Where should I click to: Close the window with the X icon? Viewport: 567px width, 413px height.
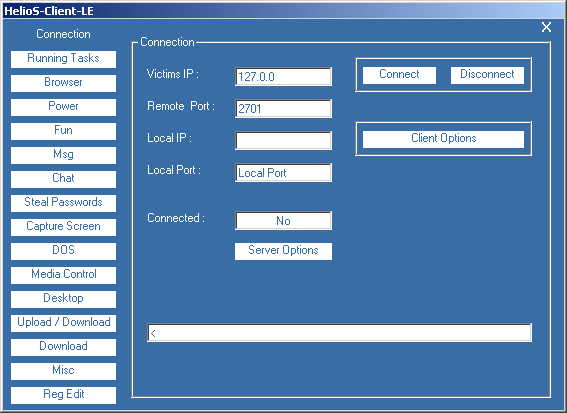pyautogui.click(x=546, y=27)
